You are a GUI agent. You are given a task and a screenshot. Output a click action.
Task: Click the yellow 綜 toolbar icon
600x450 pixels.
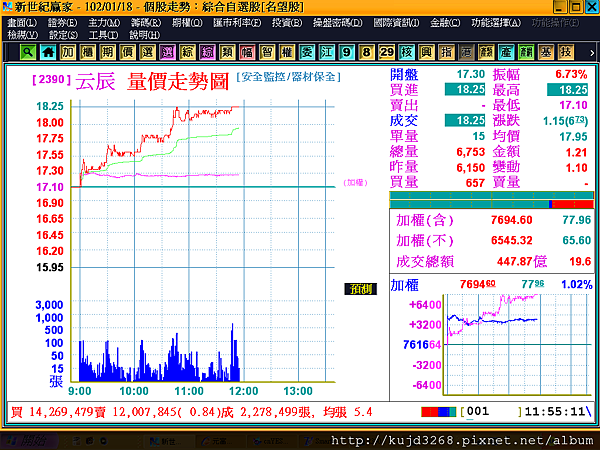pos(187,52)
